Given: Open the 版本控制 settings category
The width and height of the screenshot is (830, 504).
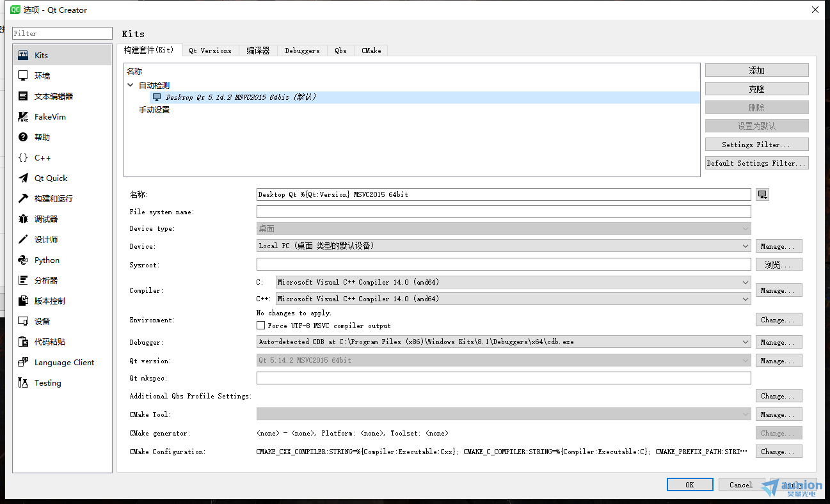Looking at the screenshot, I should pos(62,301).
